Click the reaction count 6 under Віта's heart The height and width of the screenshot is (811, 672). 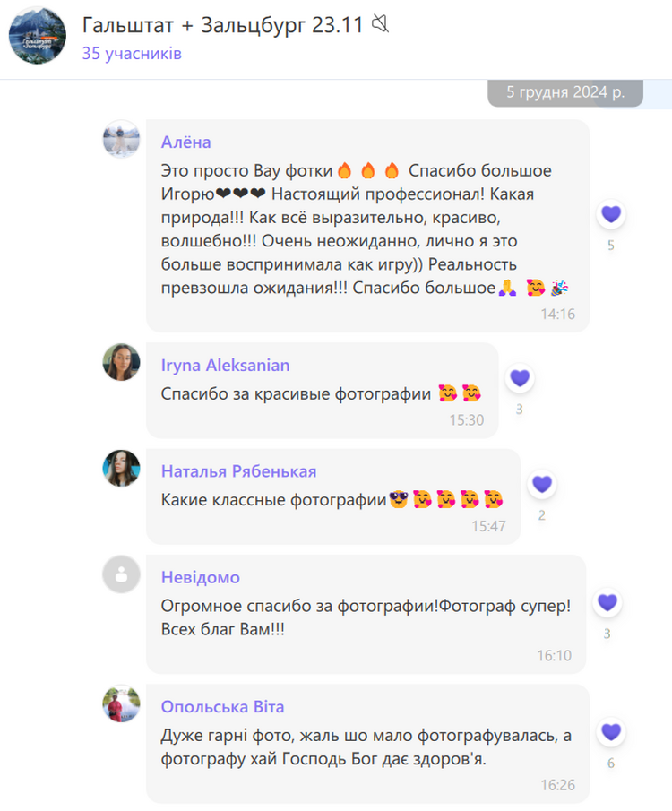[611, 763]
